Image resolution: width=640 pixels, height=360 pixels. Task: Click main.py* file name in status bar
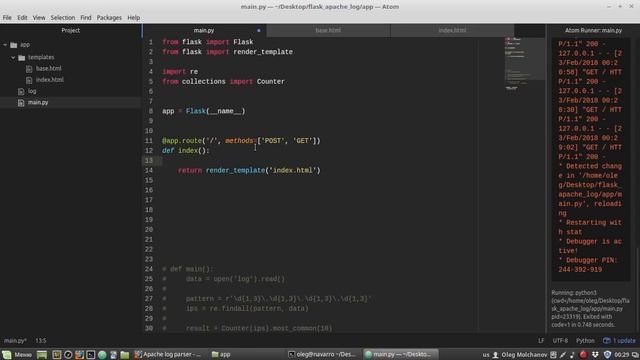pyautogui.click(x=15, y=340)
